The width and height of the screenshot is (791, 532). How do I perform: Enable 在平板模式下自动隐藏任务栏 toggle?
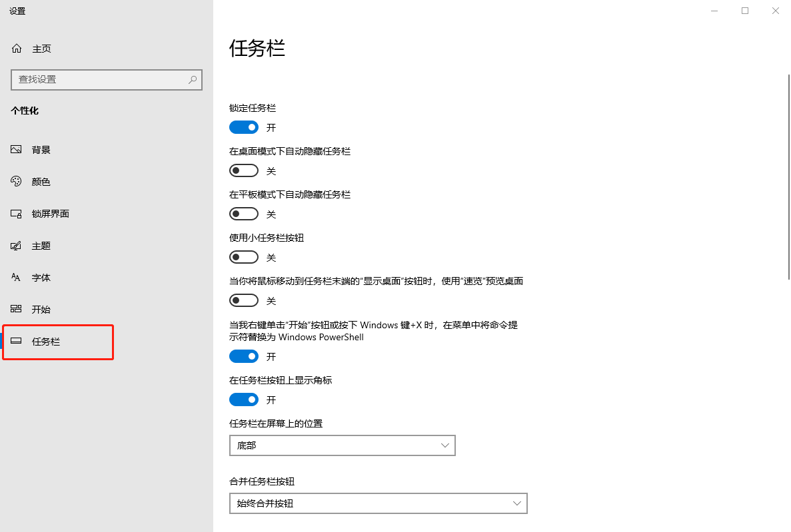point(244,214)
